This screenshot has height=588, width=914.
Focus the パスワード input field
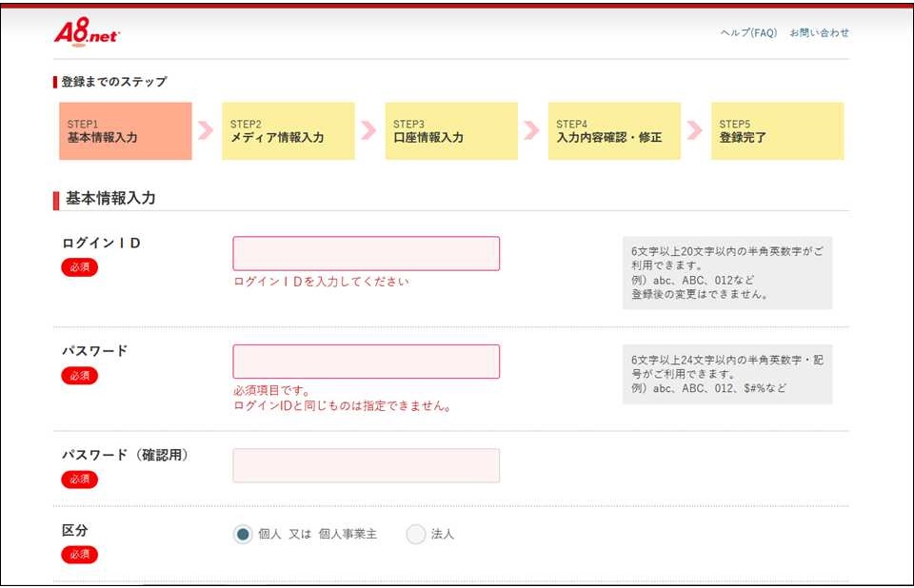[x=366, y=362]
